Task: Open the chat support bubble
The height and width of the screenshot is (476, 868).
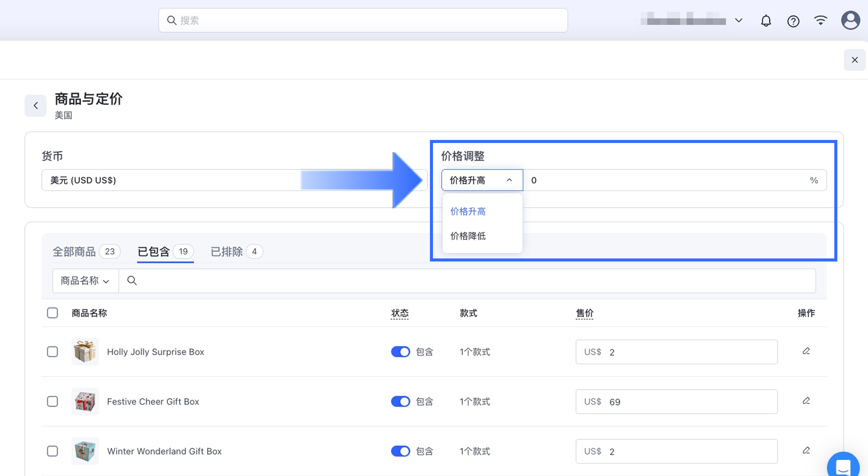Action: pos(843,465)
